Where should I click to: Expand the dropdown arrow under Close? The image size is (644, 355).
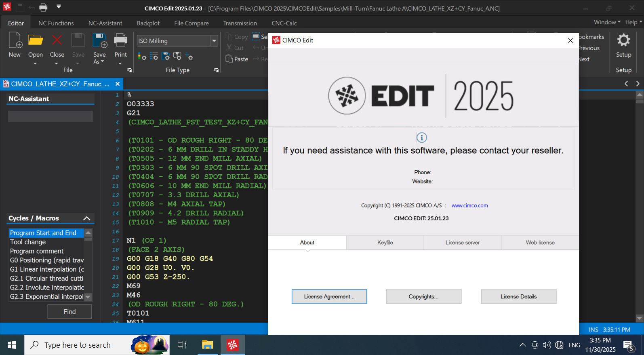click(57, 63)
